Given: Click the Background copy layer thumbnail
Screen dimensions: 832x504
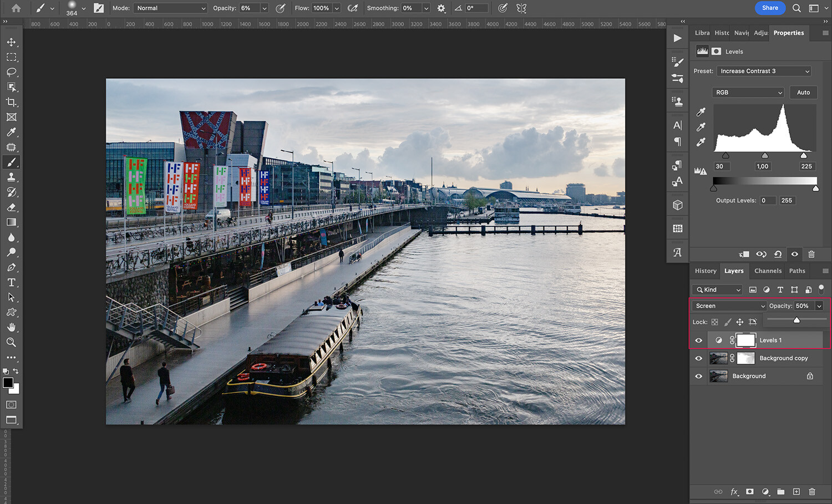Looking at the screenshot, I should tap(718, 358).
